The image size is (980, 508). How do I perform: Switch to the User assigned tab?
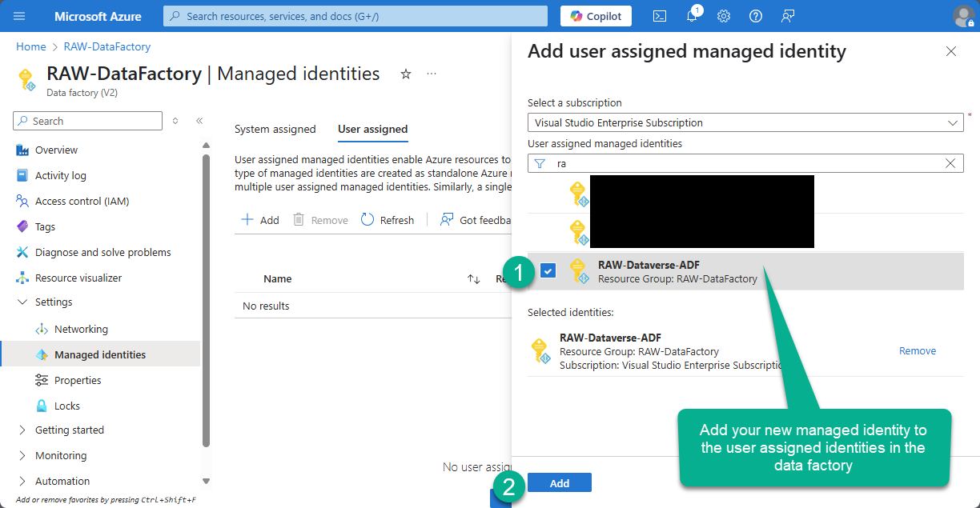[372, 129]
